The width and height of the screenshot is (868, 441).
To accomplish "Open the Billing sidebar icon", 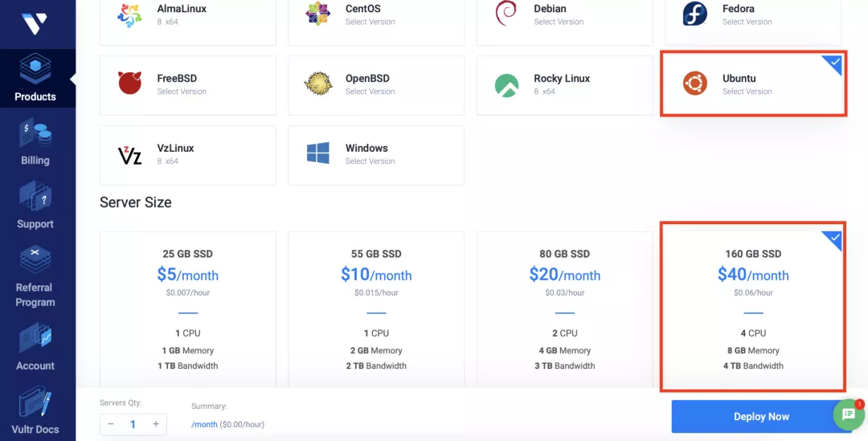I will coord(35,133).
